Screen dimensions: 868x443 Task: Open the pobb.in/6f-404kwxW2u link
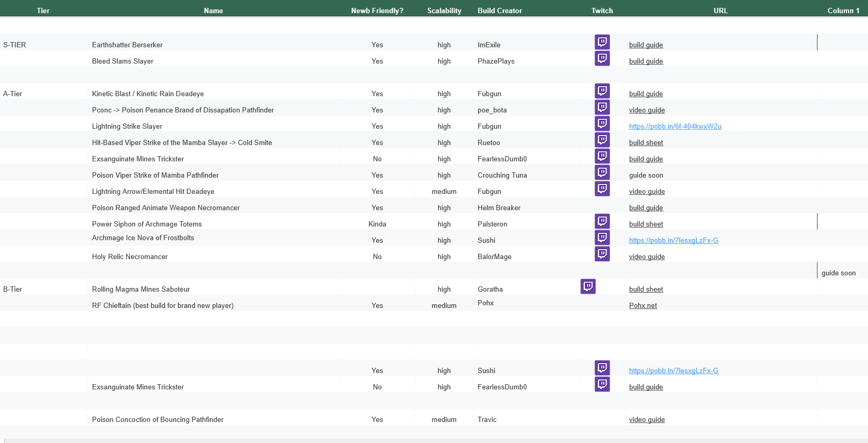(x=675, y=127)
